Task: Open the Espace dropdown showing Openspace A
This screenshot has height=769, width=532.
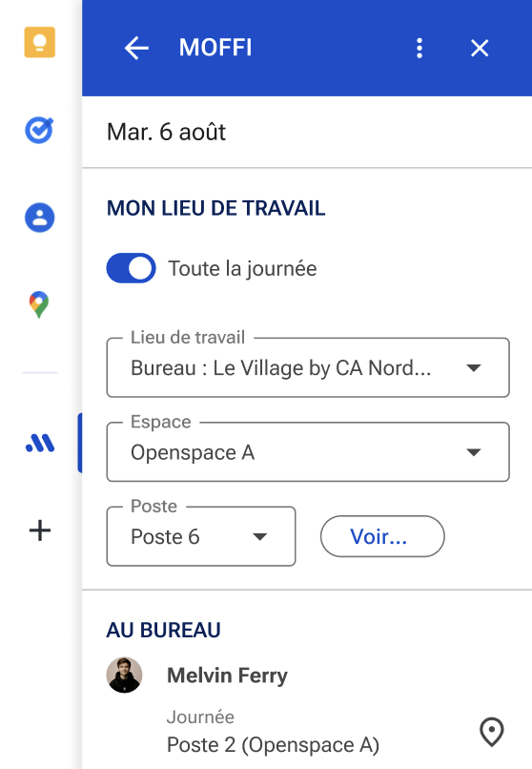Action: (x=308, y=451)
